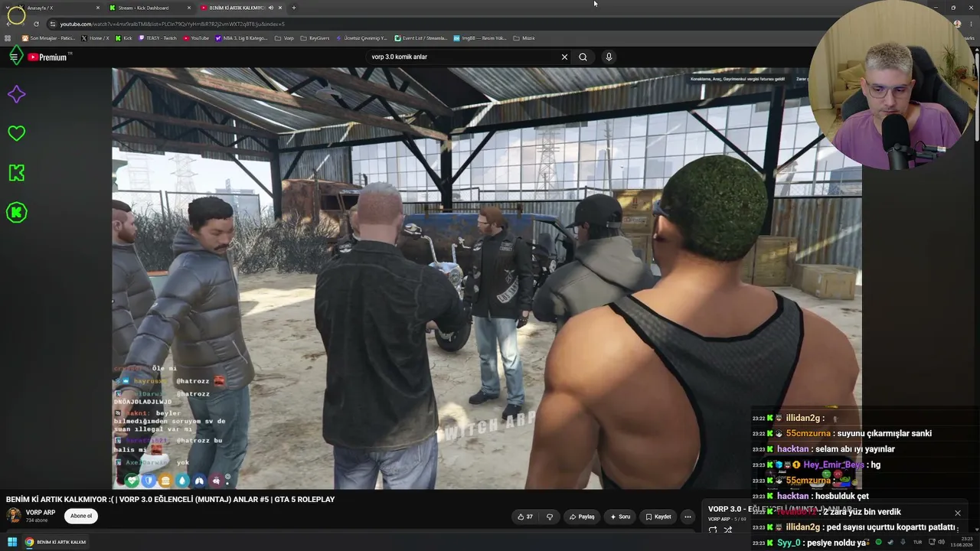Click the square Kick logo overlay icon
This screenshot has width=980, height=551.
click(x=16, y=173)
